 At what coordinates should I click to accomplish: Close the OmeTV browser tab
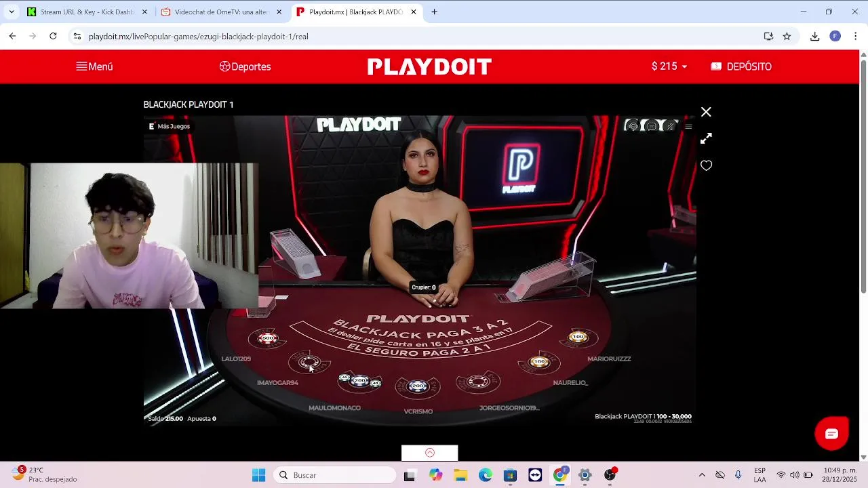coord(279,12)
